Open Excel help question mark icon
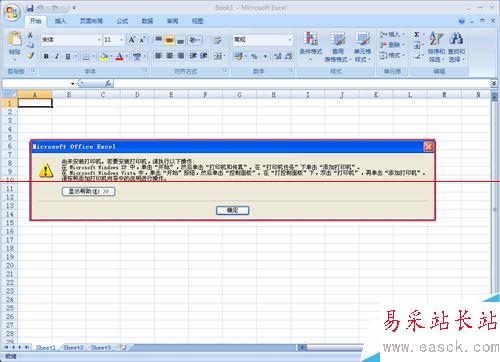Screen dimensions: 500x362 pos(462,21)
